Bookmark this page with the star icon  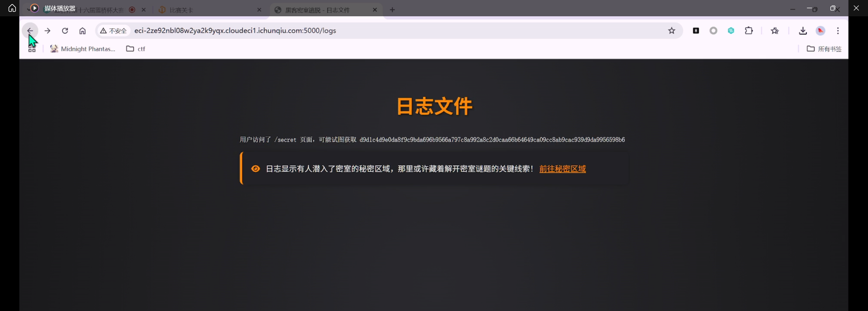tap(671, 31)
